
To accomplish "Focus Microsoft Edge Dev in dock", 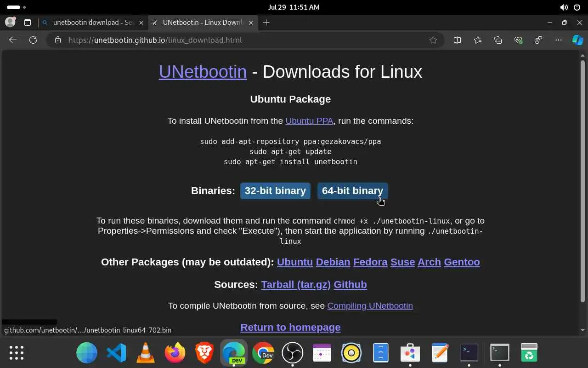I will click(x=234, y=353).
